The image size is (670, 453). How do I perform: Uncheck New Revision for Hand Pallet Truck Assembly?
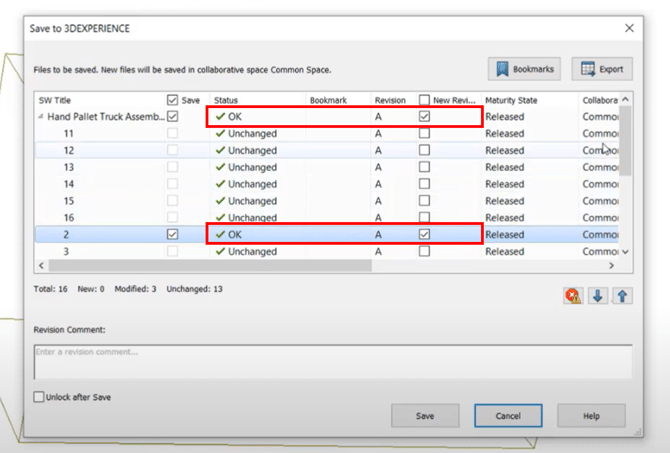coord(424,116)
